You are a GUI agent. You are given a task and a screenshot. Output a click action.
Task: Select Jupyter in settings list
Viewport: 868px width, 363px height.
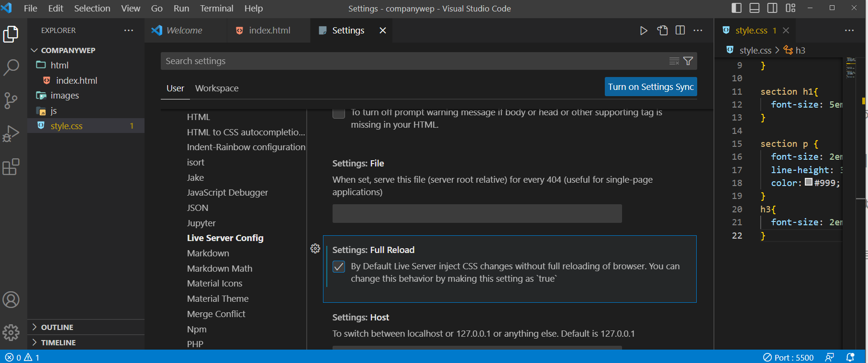(x=201, y=223)
